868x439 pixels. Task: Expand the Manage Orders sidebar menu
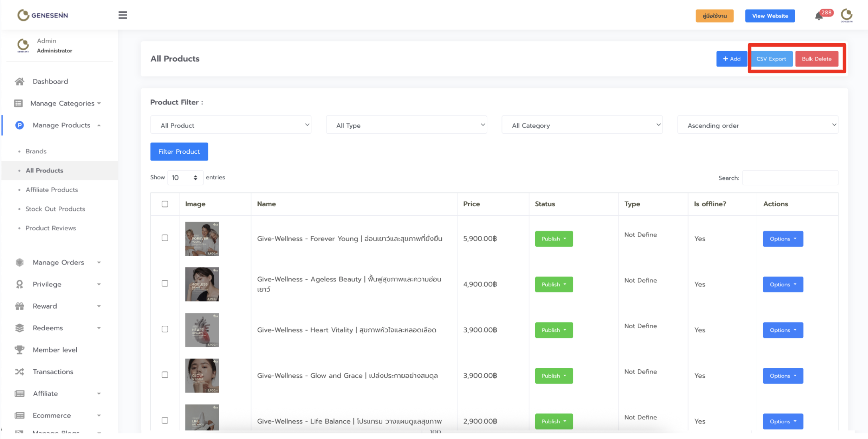(x=58, y=262)
